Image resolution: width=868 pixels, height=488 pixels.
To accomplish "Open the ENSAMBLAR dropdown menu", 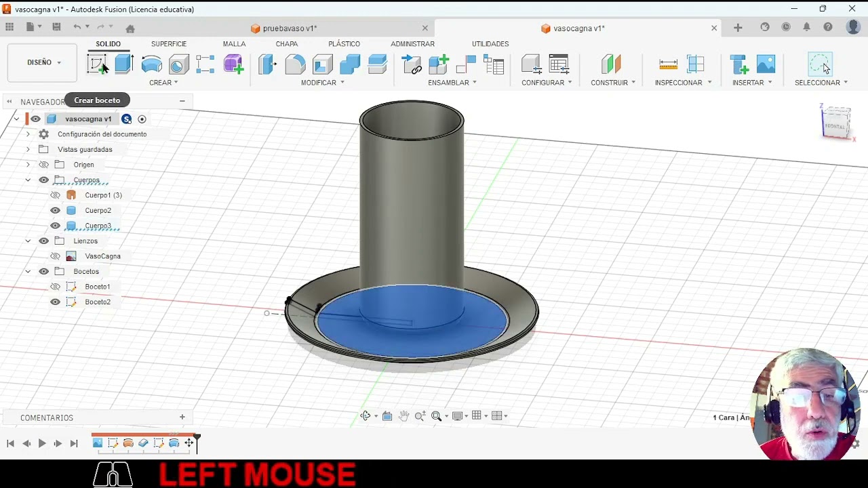I will [452, 83].
